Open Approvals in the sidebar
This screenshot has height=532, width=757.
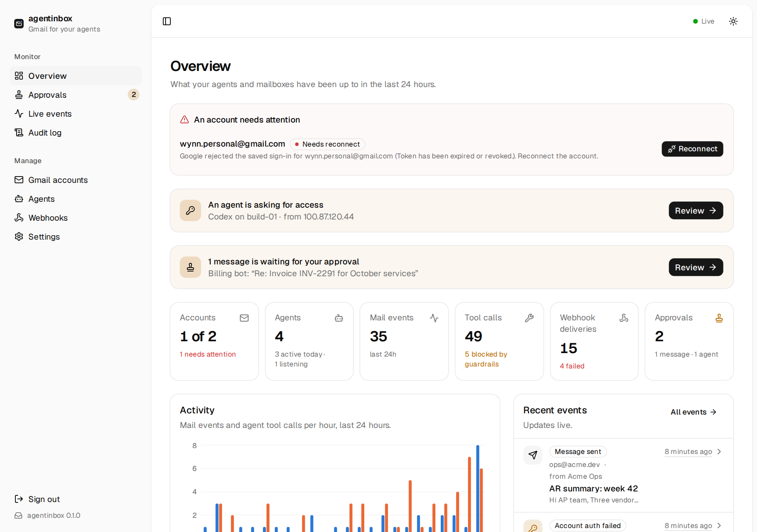click(75, 95)
